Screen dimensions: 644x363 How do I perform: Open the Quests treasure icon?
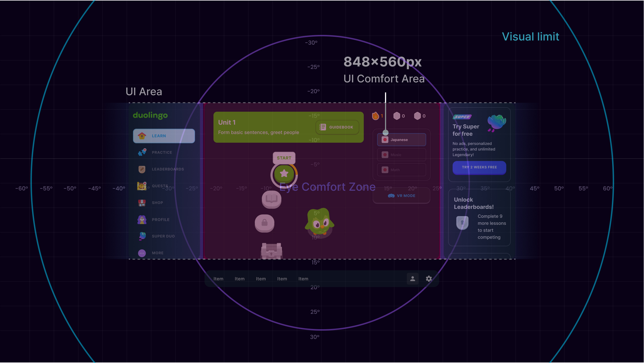[142, 186]
